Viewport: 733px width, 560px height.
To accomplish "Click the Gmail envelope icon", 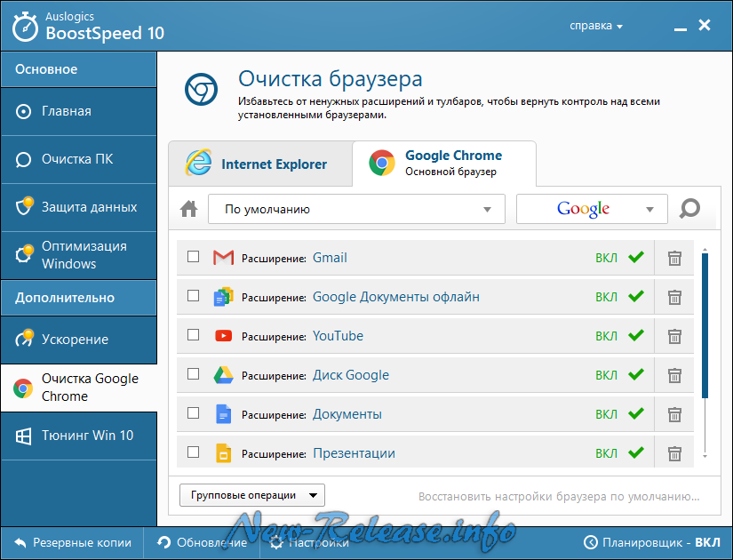I will 223,258.
